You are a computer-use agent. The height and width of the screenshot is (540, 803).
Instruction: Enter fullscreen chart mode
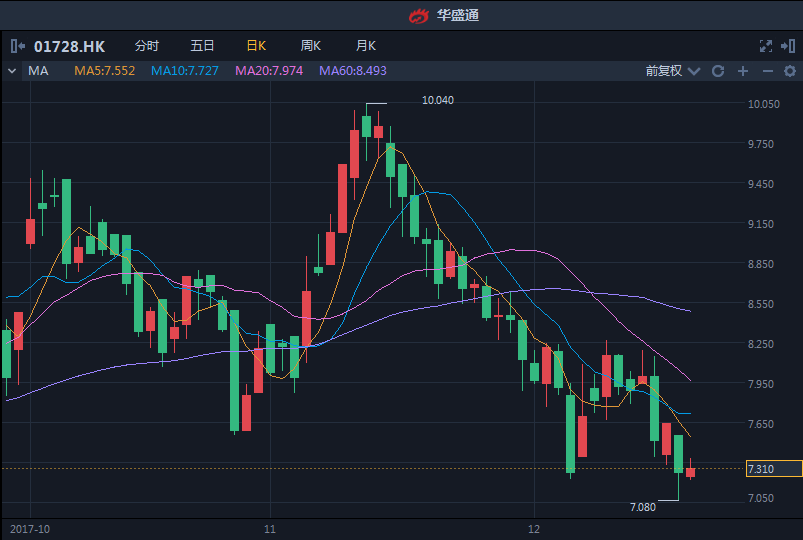click(x=766, y=46)
